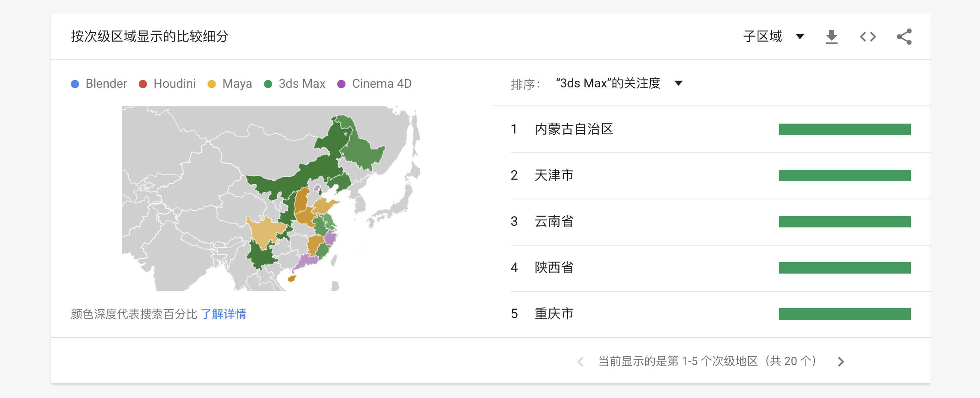Expand the sort by "3ds Max"的关注度 dropdown

click(x=619, y=83)
